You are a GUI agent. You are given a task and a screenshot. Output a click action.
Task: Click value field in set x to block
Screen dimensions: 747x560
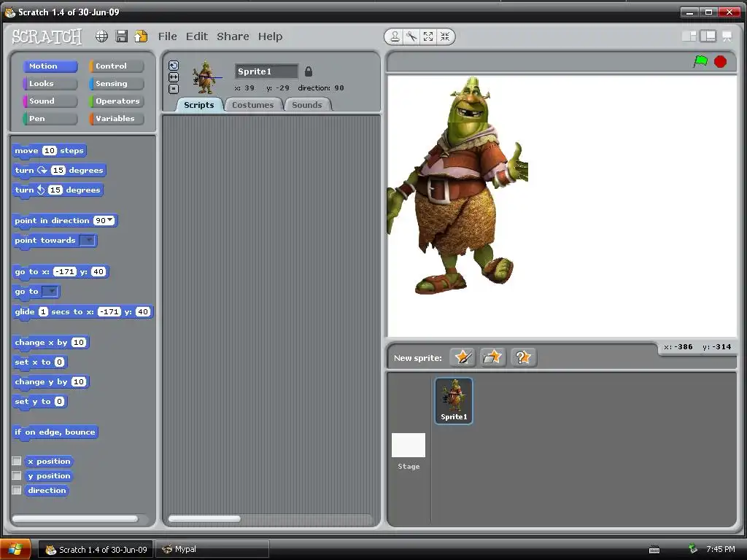[x=59, y=362]
